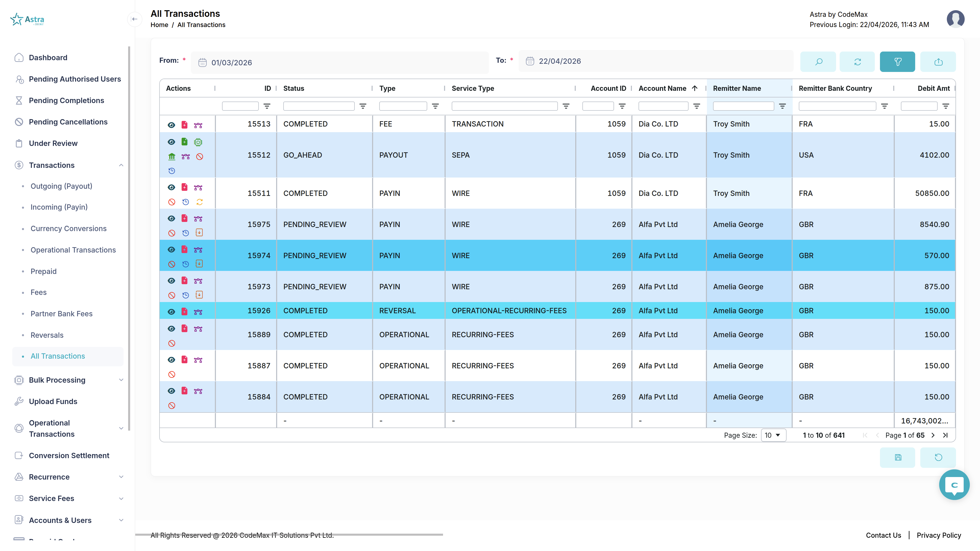Click the To date field
This screenshot has height=551, width=980.
tap(656, 61)
